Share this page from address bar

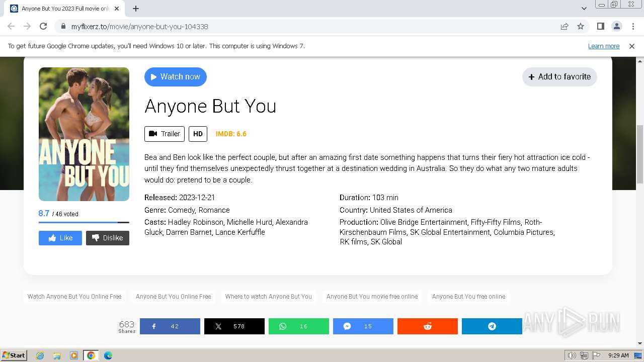tap(565, 26)
